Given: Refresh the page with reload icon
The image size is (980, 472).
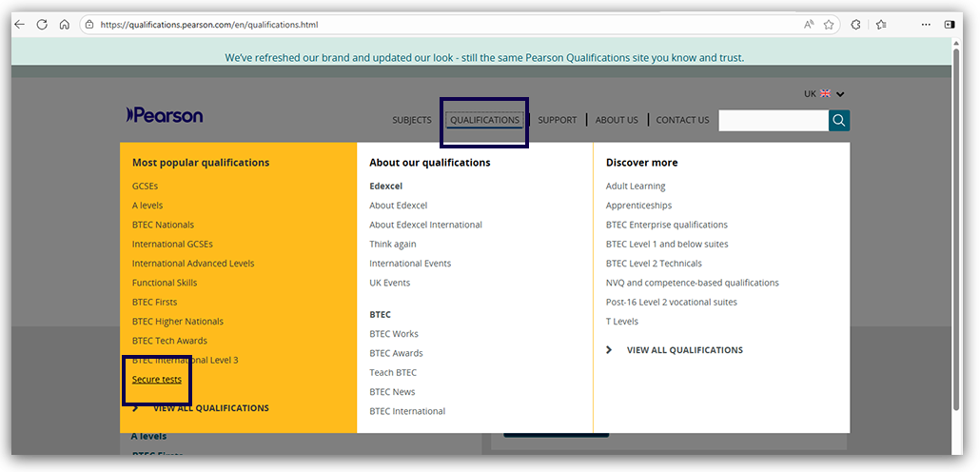Looking at the screenshot, I should [x=42, y=25].
